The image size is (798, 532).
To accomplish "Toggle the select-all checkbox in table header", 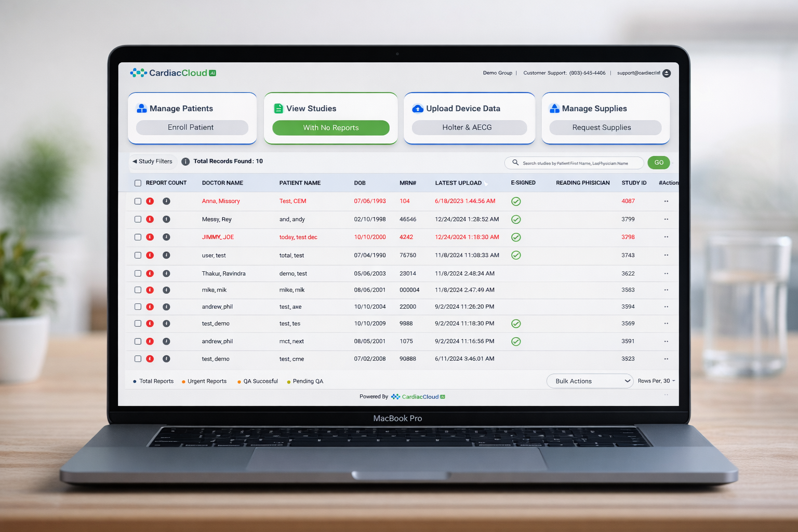I will point(138,183).
